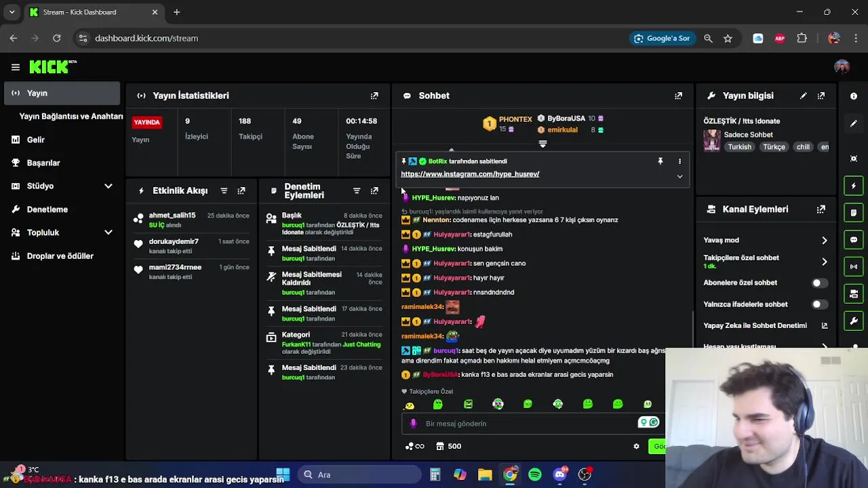The image size is (868, 488).
Task: Edit stream info with pencil in Yayın bilgisi header
Action: point(804,96)
